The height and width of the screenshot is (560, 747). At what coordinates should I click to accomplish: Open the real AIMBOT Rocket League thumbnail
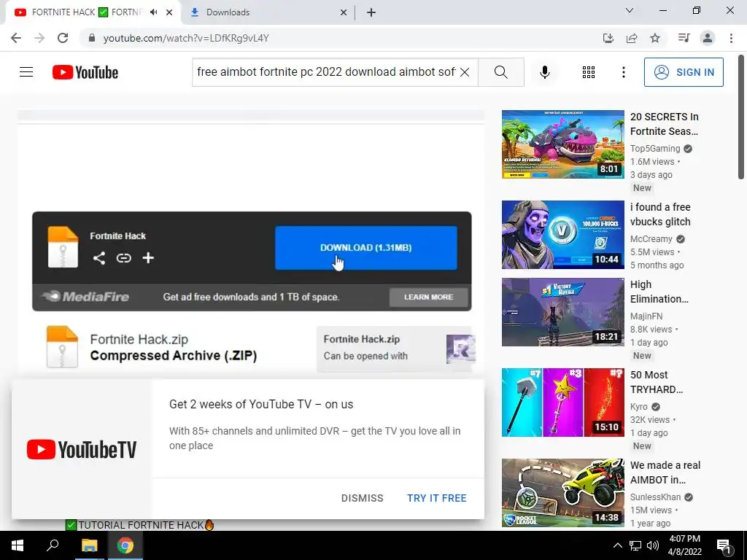click(562, 493)
